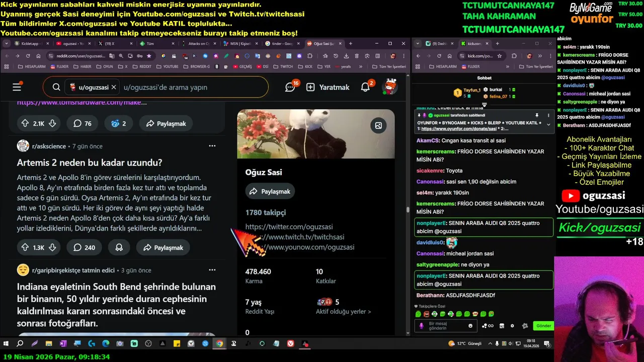Open the oyunfor.com donate link

(x=459, y=129)
